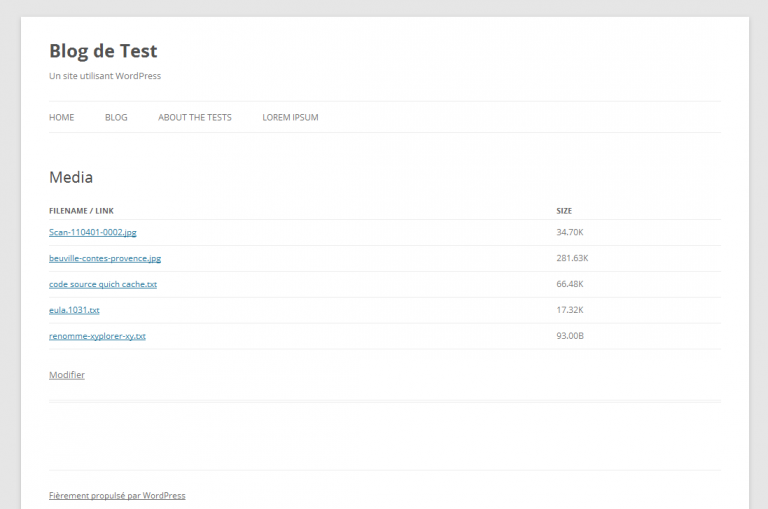Click the SIZE column header

click(x=564, y=211)
